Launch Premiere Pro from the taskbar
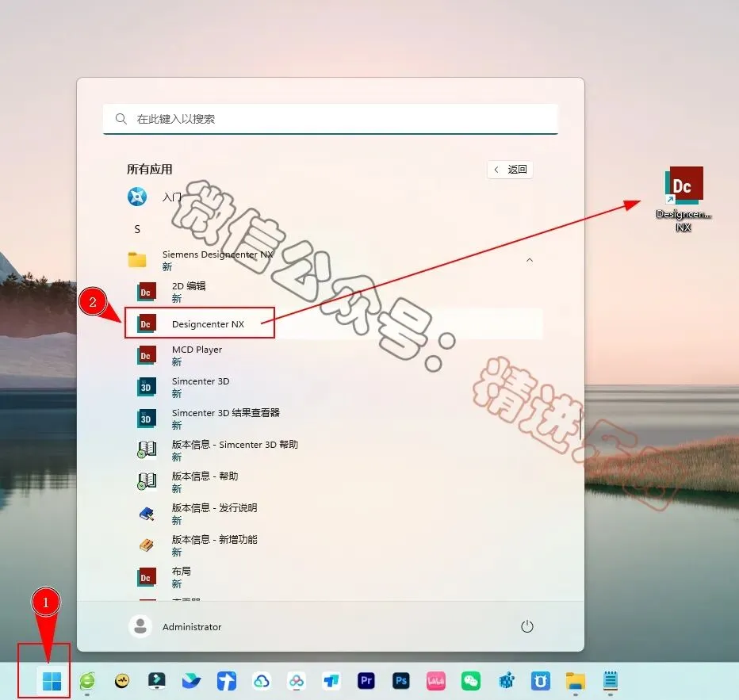739x700 pixels. pos(366,681)
